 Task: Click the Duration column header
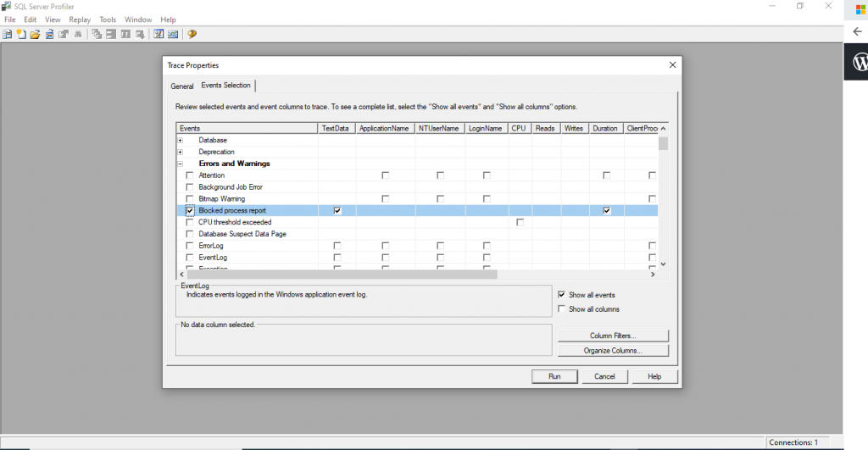pos(605,129)
